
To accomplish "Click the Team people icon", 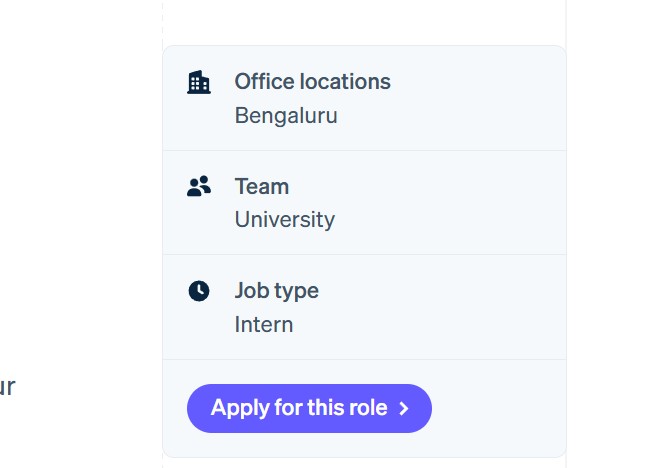I will (199, 186).
